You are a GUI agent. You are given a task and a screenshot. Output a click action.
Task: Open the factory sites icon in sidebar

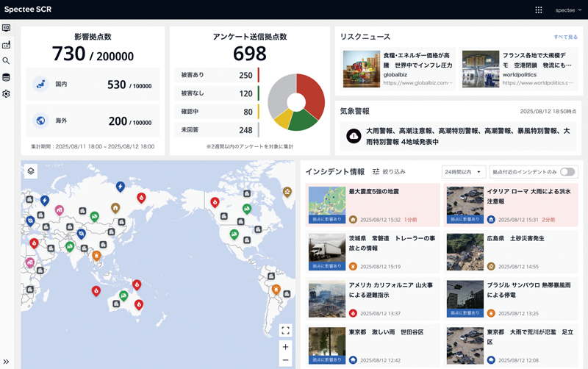click(x=7, y=45)
